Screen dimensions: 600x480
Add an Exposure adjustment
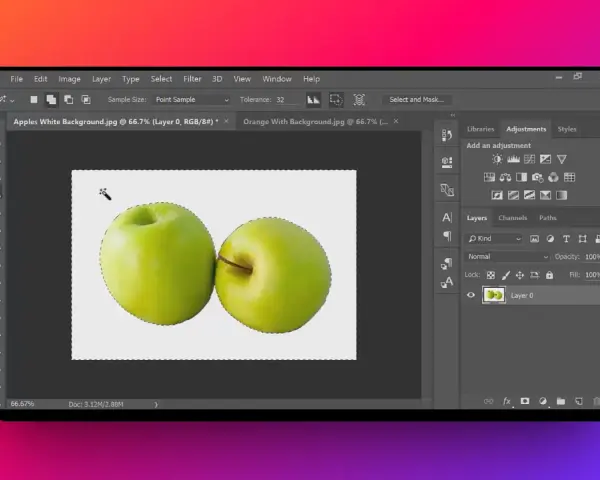[x=545, y=159]
